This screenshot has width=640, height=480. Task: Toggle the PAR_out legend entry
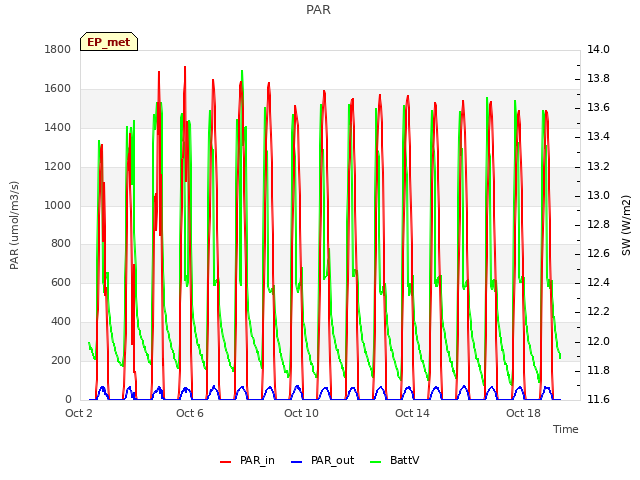pyautogui.click(x=322, y=461)
